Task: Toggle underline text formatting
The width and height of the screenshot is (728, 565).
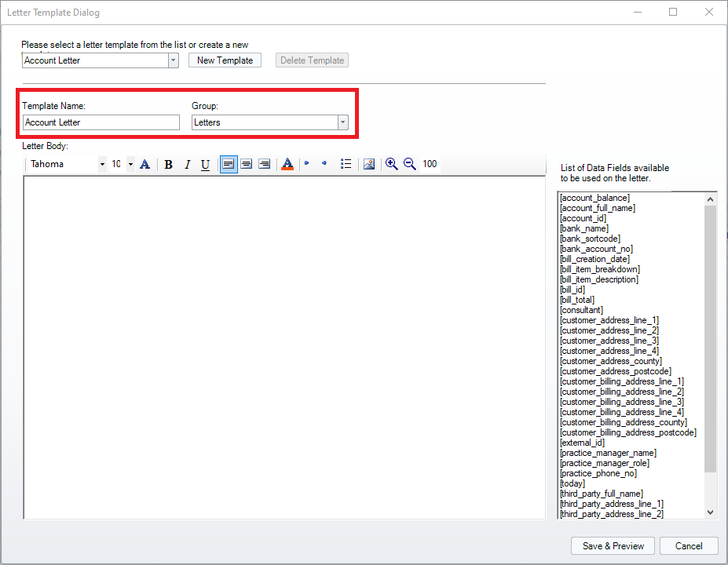Action: click(x=205, y=164)
